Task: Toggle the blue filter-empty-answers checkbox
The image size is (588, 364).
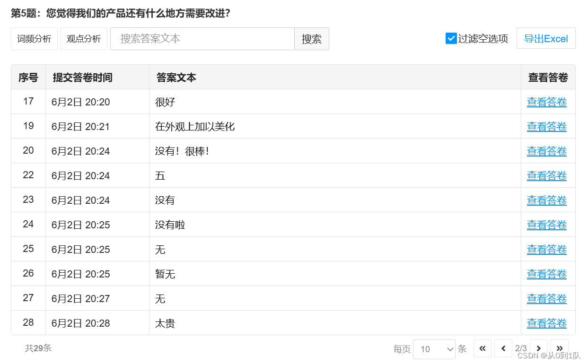Action: pyautogui.click(x=451, y=38)
